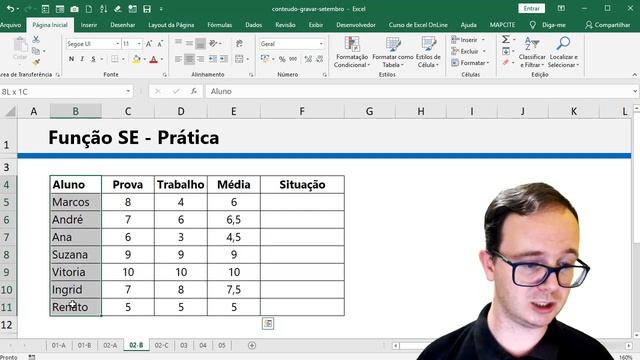The image size is (640, 360).
Task: Copy the selected cells
Action: click(x=36, y=51)
